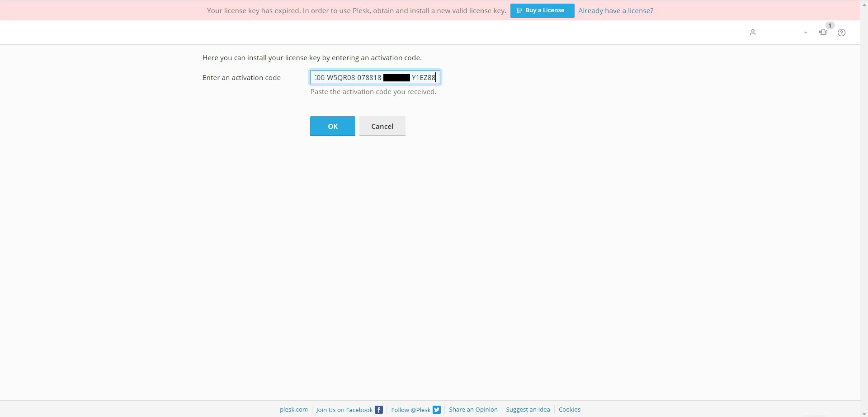Click the notification count badge

coord(830,26)
